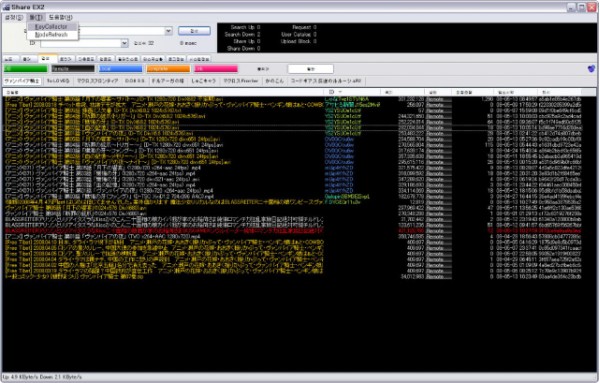Click the orange Complete filter swatch
Viewport: 600px width, 383px height.
pyautogui.click(x=168, y=69)
